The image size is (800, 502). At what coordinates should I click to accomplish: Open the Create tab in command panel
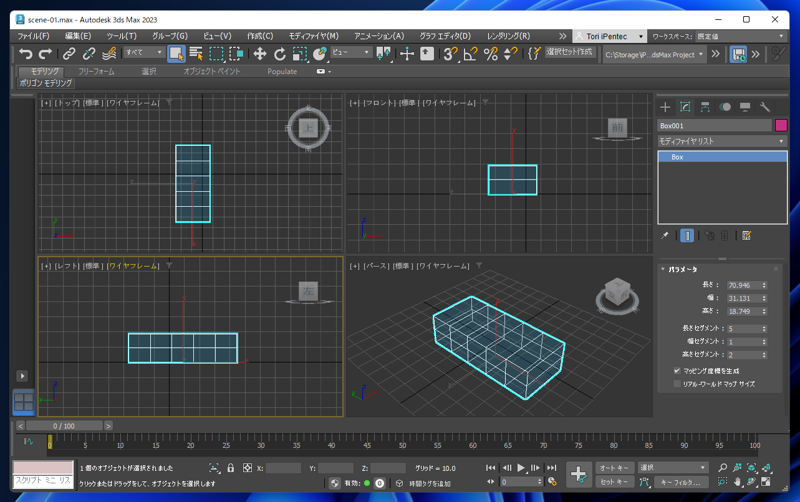tap(665, 107)
